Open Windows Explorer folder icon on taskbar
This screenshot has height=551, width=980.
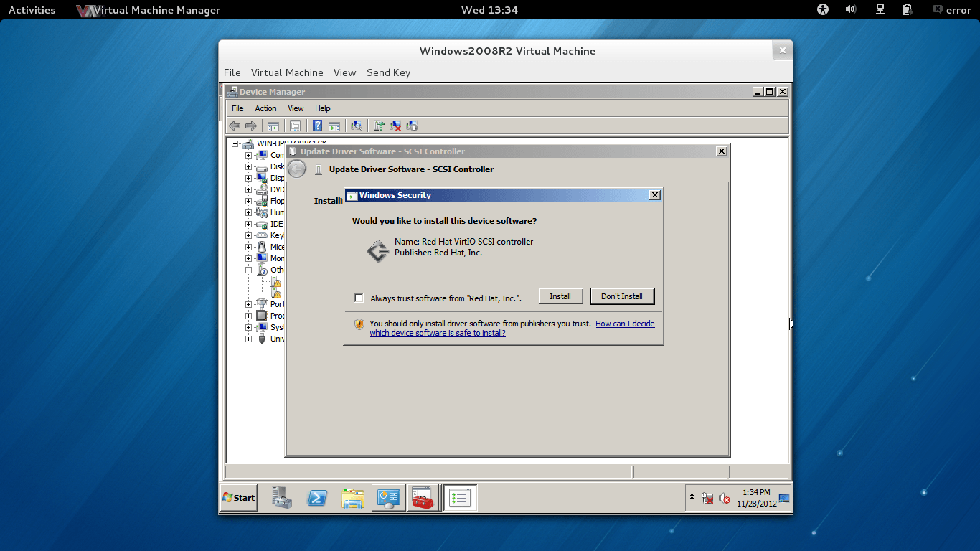click(353, 498)
